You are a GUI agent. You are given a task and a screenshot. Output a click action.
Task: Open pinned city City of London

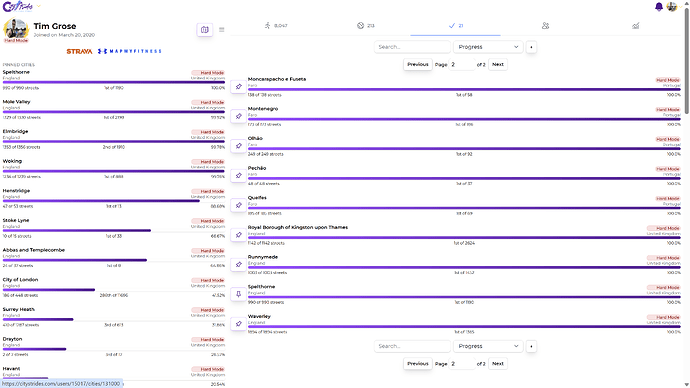20,280
